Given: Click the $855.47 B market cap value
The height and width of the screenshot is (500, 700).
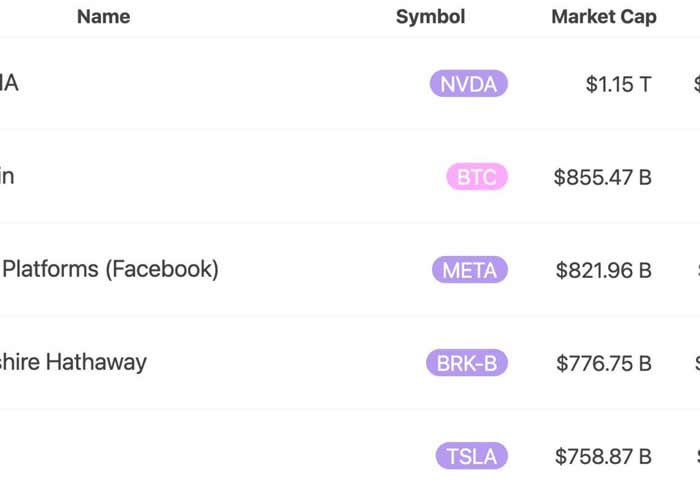Looking at the screenshot, I should click(x=603, y=177).
